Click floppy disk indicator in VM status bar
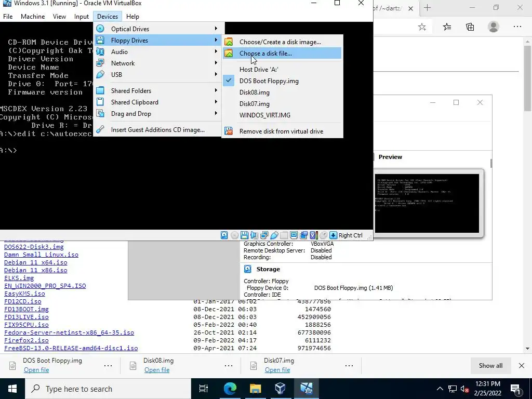The image size is (532, 399). point(244,235)
